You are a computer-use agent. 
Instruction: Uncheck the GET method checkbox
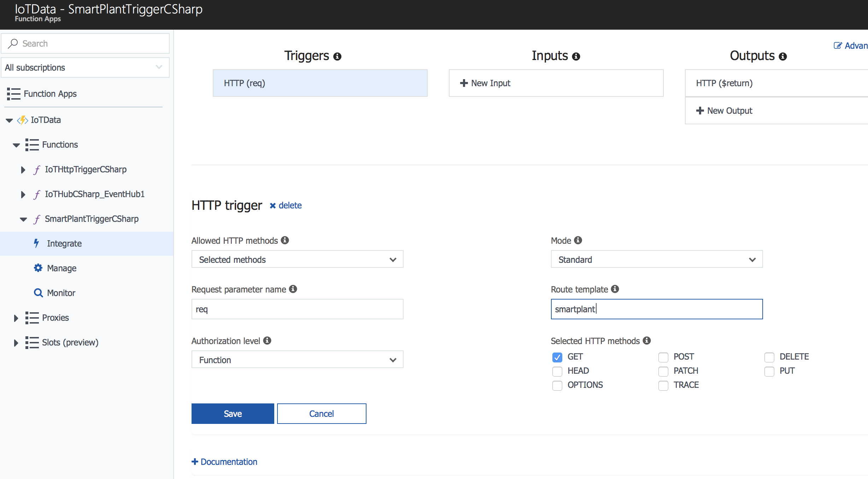[x=557, y=357]
